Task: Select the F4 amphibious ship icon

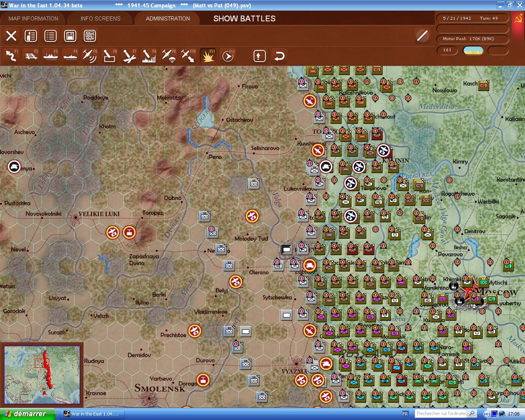Action: click(71, 56)
